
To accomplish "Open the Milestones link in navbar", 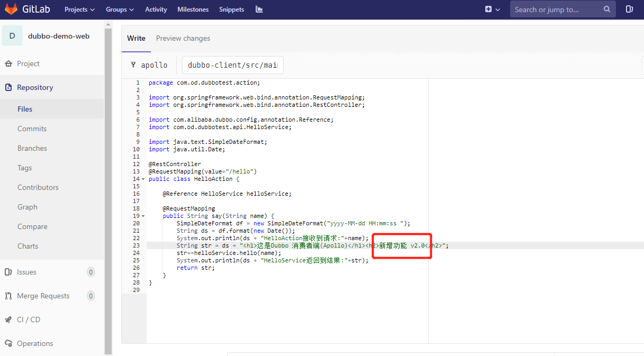I will [193, 10].
